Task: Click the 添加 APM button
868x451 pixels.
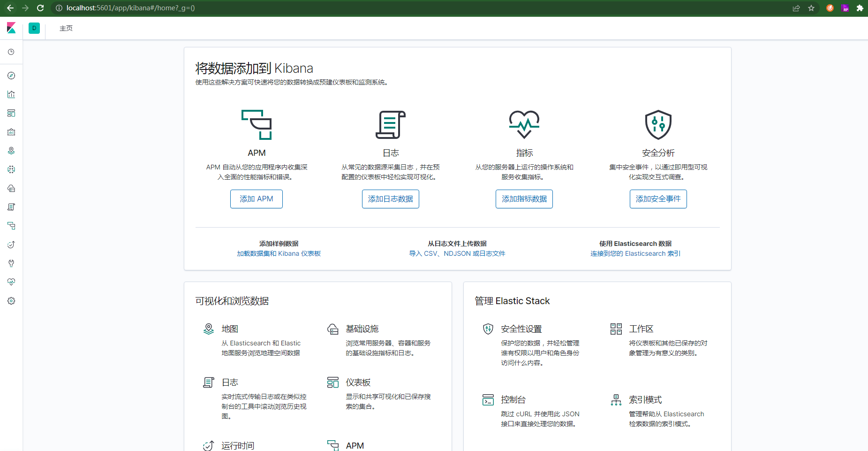Action: click(x=257, y=199)
